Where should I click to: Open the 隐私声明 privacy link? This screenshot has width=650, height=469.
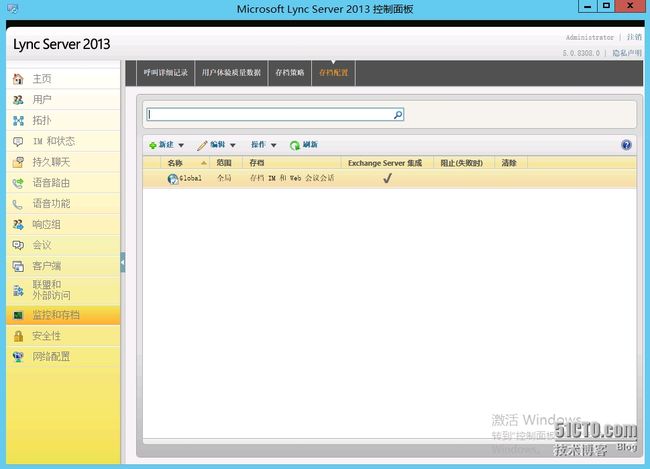point(627,53)
